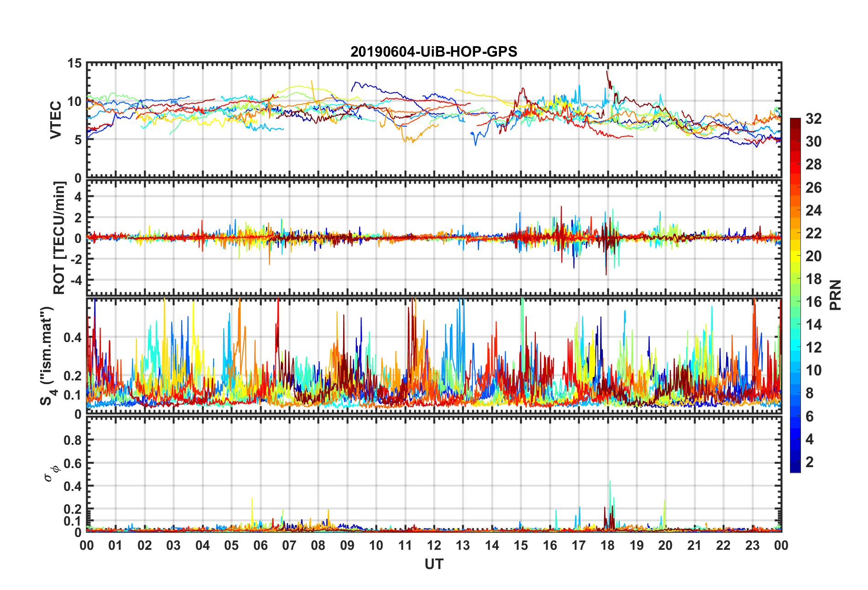Click the 06 tick on UT axis
Screen dimensions: 868x590
point(260,545)
